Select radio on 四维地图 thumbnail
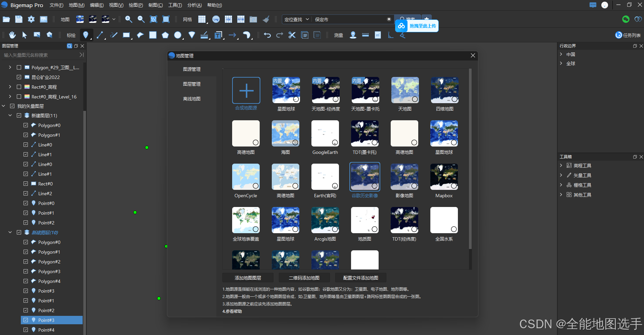644x335 pixels. pyautogui.click(x=454, y=99)
